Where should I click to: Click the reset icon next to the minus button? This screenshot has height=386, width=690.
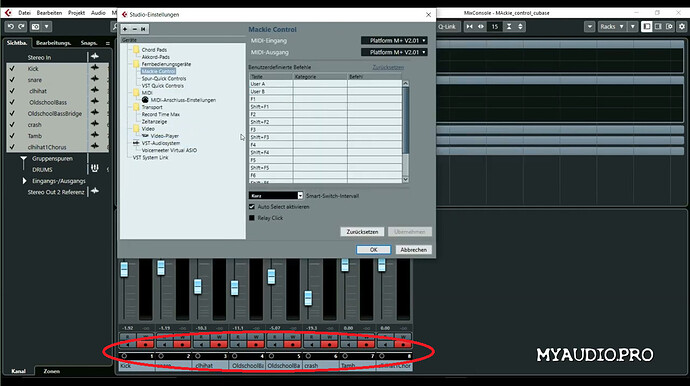tap(143, 29)
